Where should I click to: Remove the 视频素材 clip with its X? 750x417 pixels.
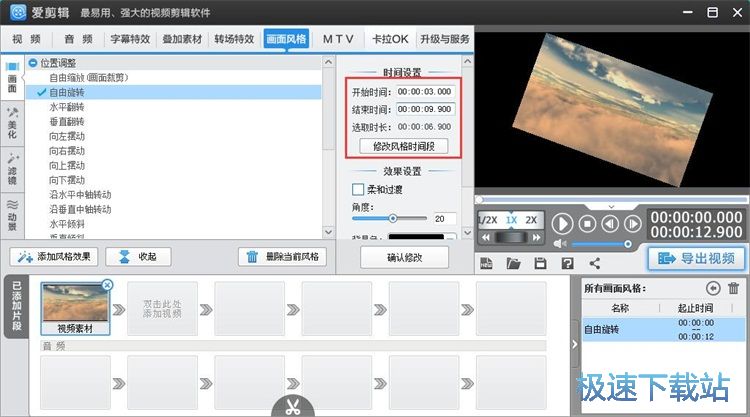[107, 285]
